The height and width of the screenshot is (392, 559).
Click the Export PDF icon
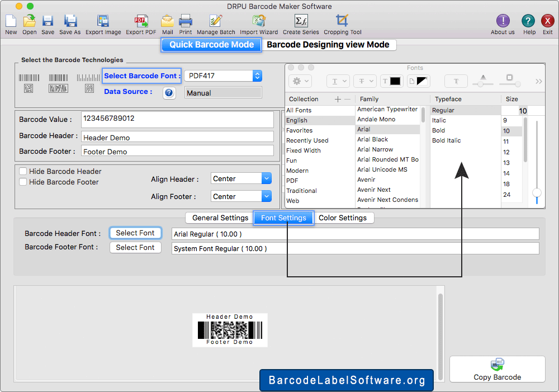click(141, 21)
